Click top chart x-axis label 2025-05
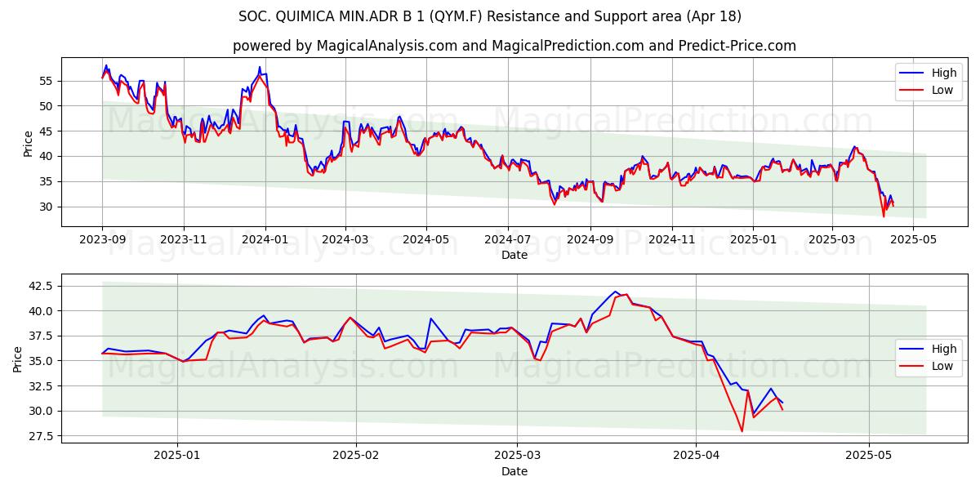 click(914, 241)
